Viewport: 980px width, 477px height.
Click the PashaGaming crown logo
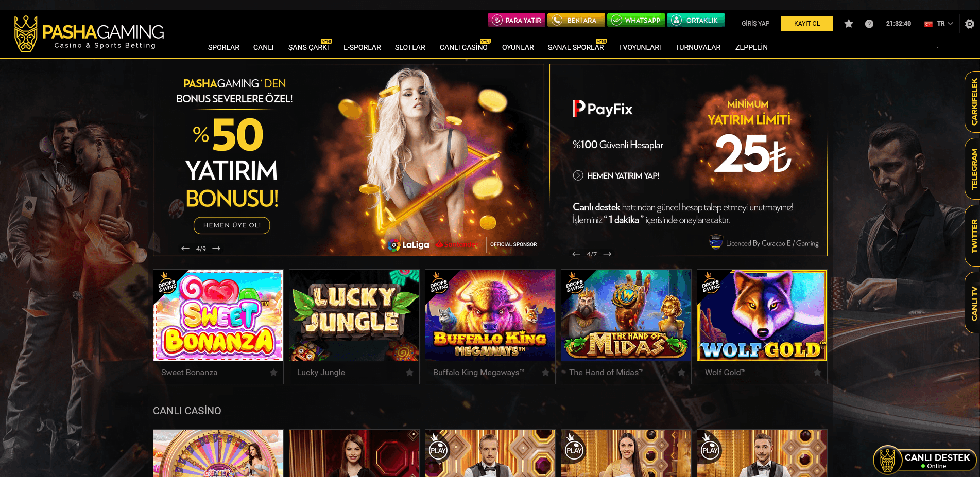pyautogui.click(x=26, y=33)
